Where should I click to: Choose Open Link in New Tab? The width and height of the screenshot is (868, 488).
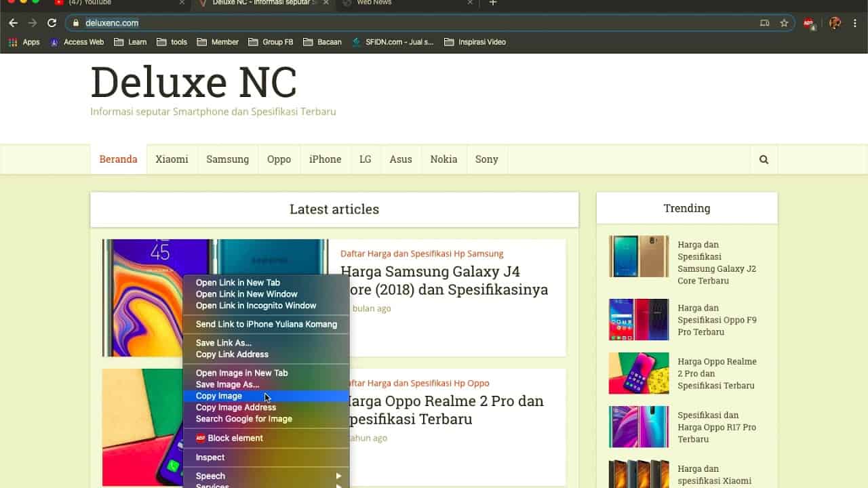coord(266,283)
